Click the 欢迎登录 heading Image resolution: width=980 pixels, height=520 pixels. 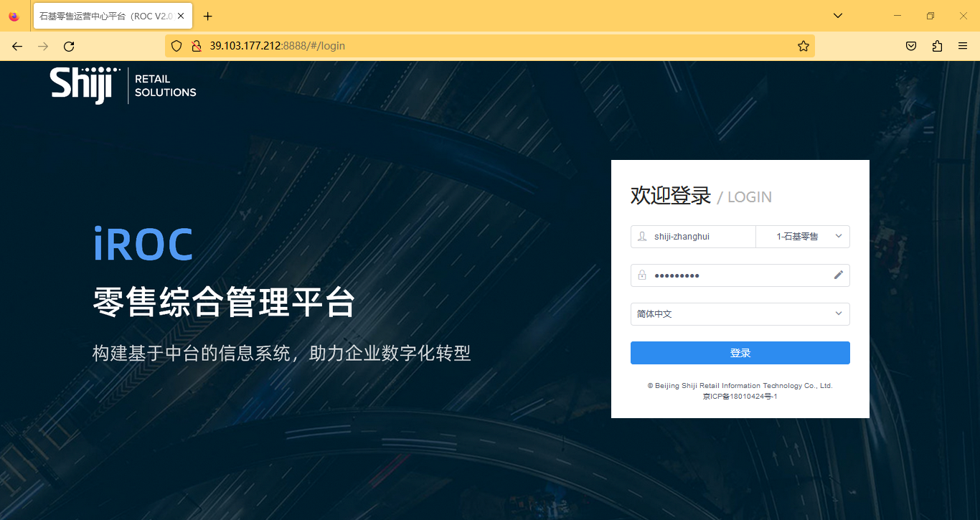tap(671, 196)
